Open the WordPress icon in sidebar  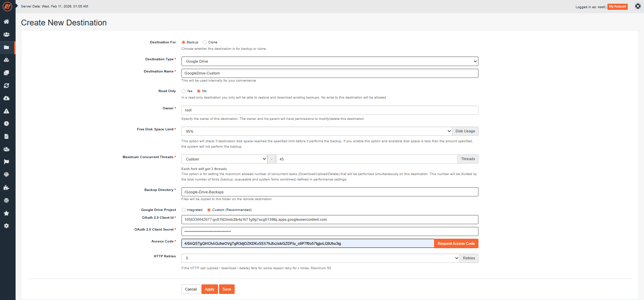click(6, 200)
